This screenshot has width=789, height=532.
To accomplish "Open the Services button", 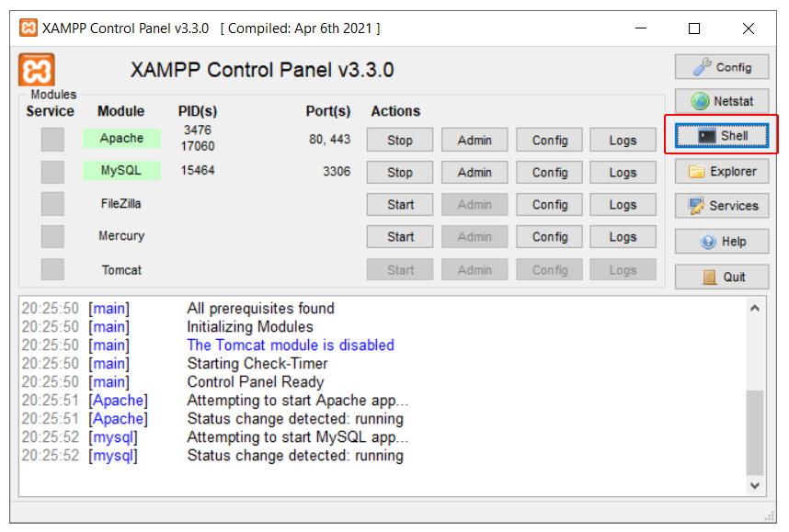I will click(x=722, y=206).
